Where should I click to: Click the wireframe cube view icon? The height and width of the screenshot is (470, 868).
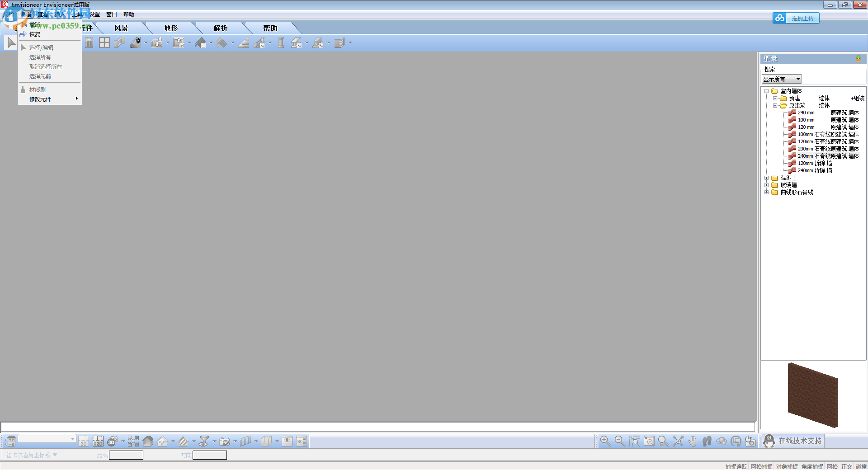pyautogui.click(x=267, y=441)
